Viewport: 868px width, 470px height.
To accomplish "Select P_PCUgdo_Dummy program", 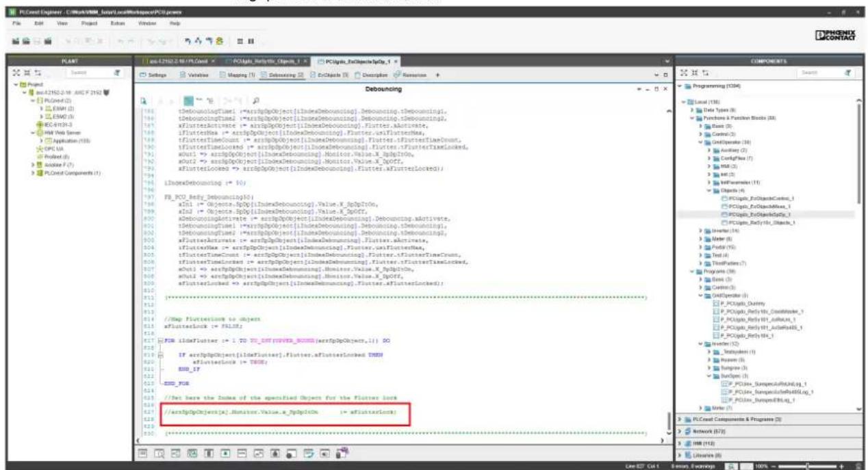I will click(x=739, y=303).
